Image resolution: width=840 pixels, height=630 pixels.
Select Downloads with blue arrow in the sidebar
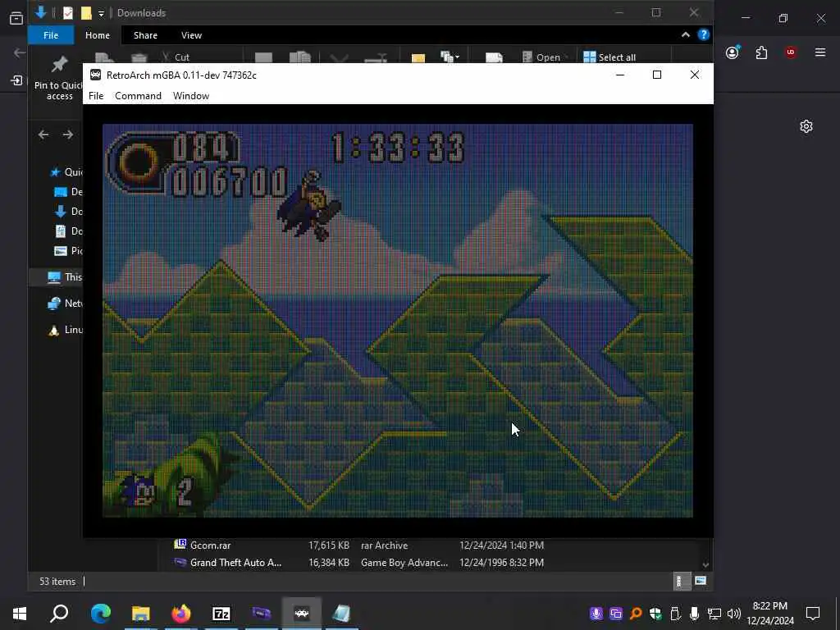[68, 212]
